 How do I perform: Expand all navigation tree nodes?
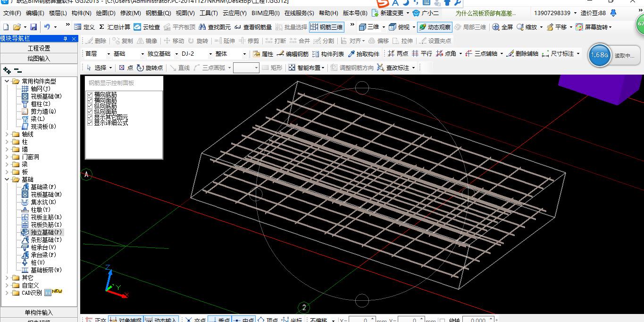coord(7,70)
